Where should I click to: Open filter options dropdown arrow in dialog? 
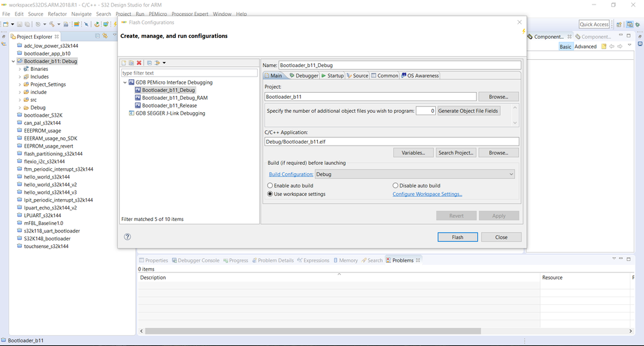[164, 62]
